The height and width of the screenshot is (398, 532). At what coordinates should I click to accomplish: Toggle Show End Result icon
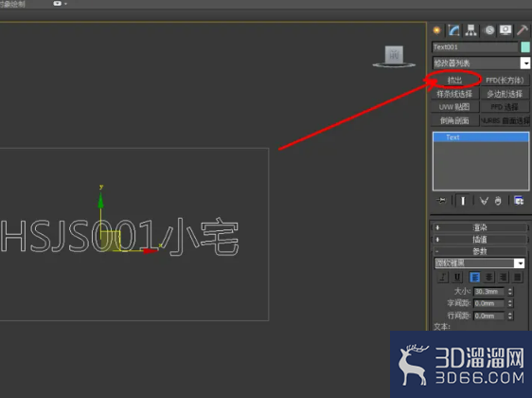click(x=463, y=201)
